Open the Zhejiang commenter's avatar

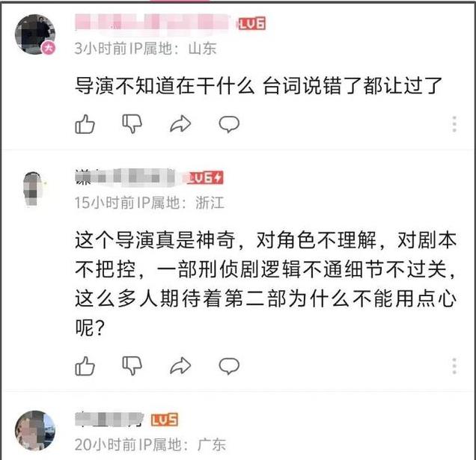34,189
